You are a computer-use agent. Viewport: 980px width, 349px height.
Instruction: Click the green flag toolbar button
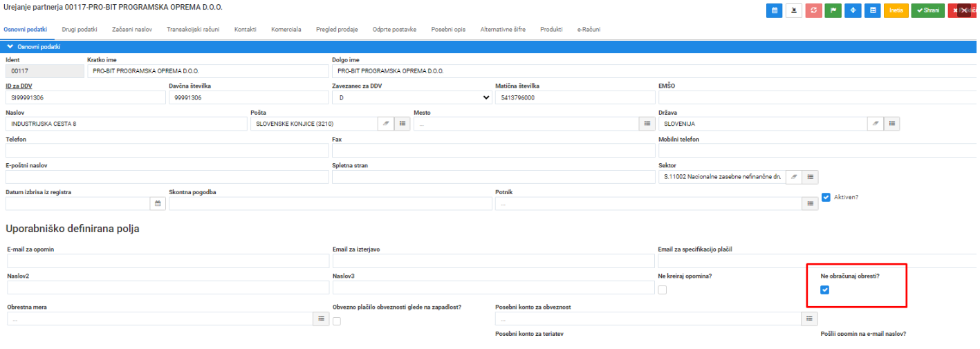tap(833, 10)
